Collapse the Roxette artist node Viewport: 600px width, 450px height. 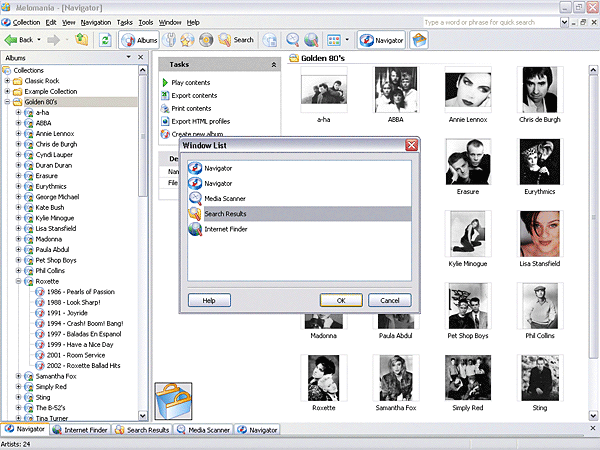coord(19,281)
